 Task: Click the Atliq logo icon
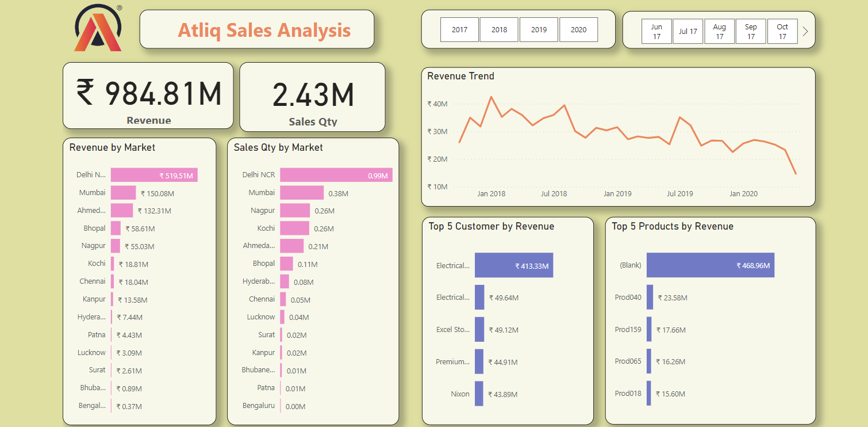(x=98, y=29)
